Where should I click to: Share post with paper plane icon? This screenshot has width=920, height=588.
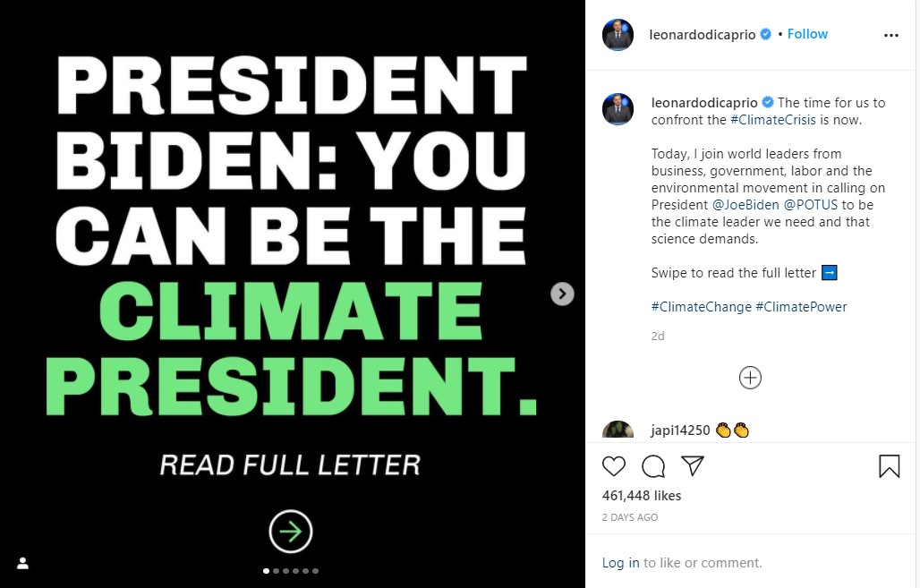(x=692, y=466)
